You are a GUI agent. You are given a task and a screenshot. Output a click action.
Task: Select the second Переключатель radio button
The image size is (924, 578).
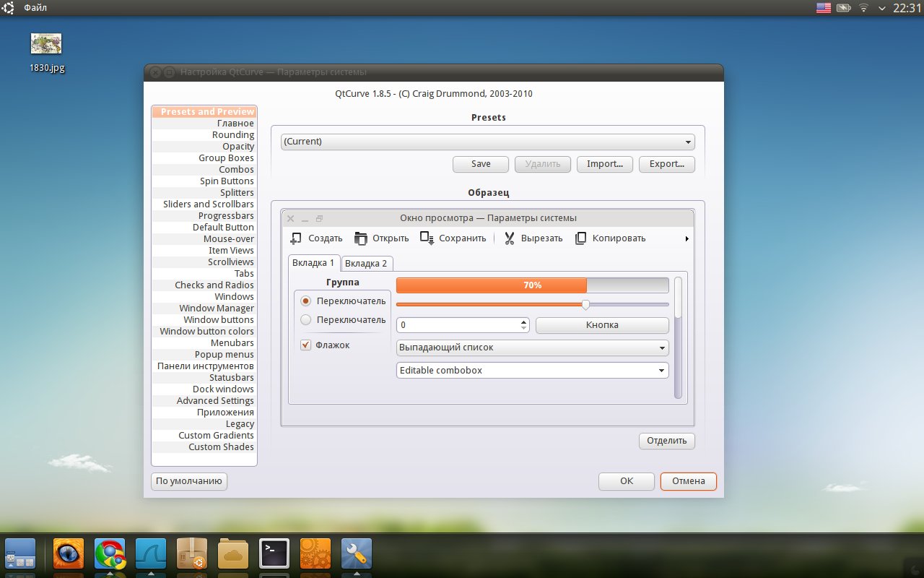pos(306,320)
